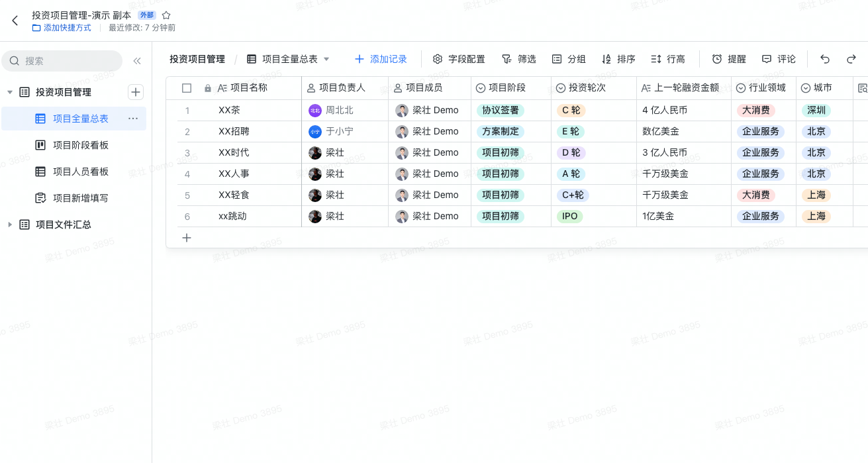This screenshot has width=868, height=463.
Task: Open more options for 项目全量总表
Action: (x=133, y=119)
